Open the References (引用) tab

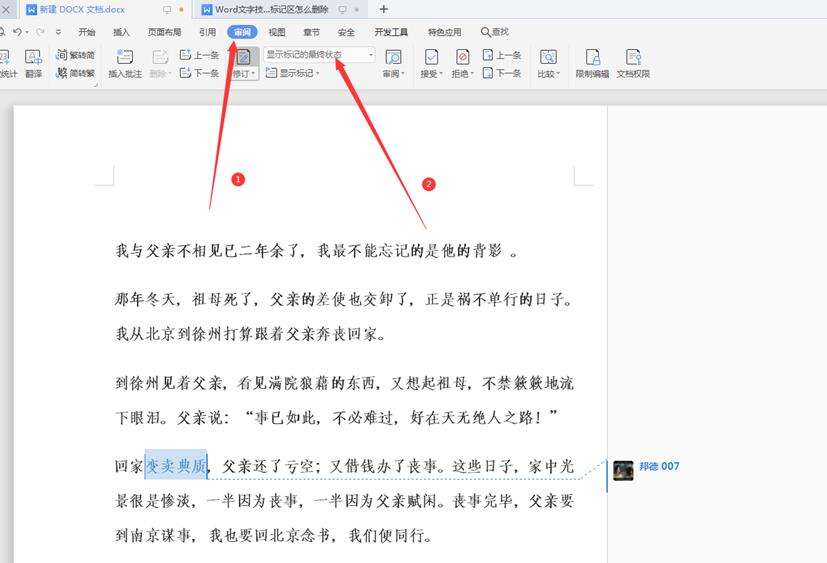[207, 32]
